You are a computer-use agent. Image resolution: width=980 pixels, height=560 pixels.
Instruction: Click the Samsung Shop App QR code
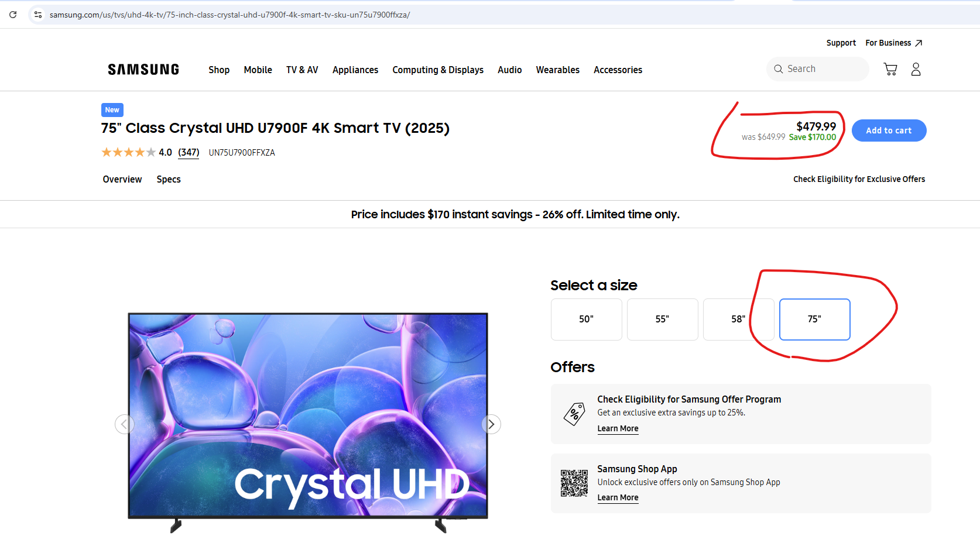point(574,483)
